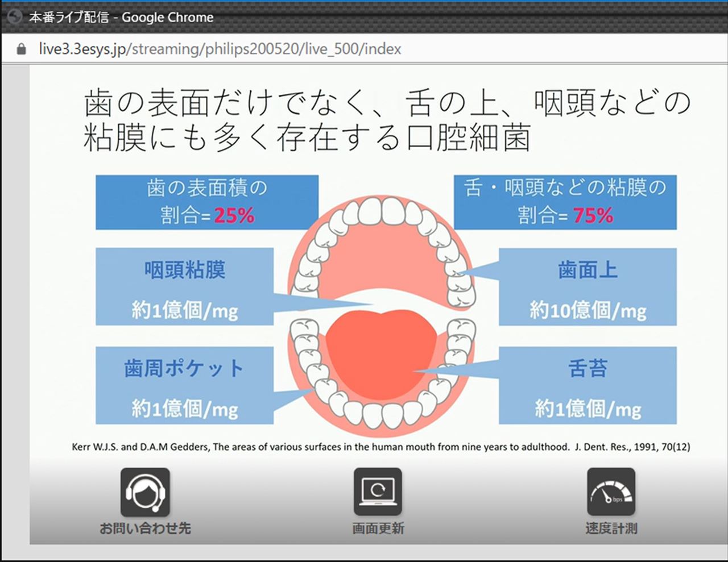Click the upper teeth arch in the illustration
This screenshot has height=562, width=728.
[x=380, y=213]
